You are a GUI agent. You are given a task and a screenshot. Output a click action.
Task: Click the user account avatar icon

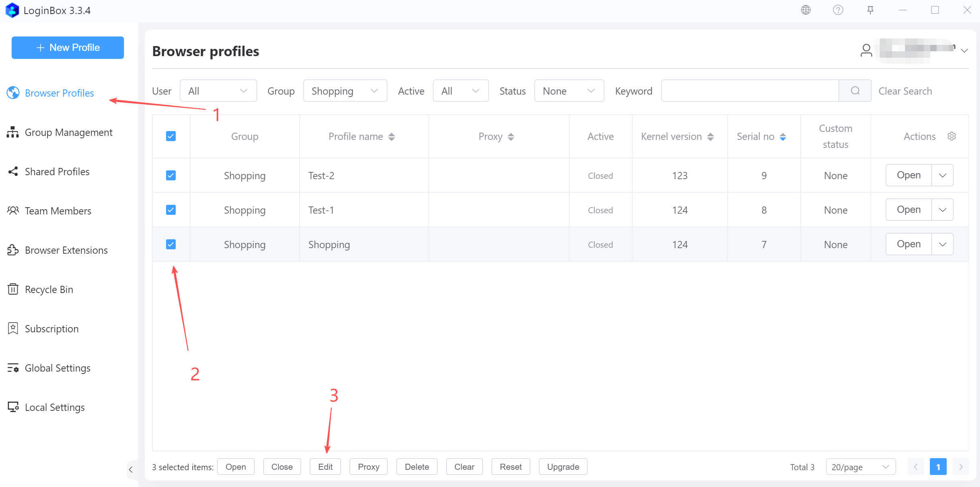tap(866, 51)
